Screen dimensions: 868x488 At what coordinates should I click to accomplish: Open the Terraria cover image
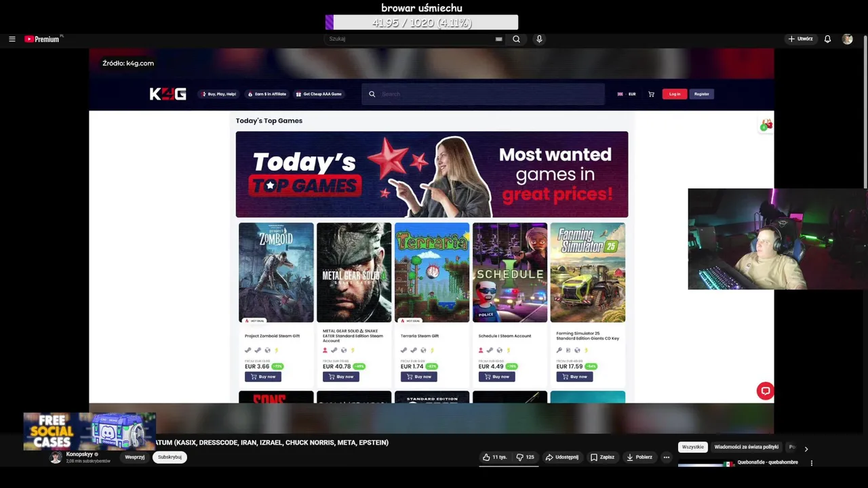pyautogui.click(x=432, y=272)
